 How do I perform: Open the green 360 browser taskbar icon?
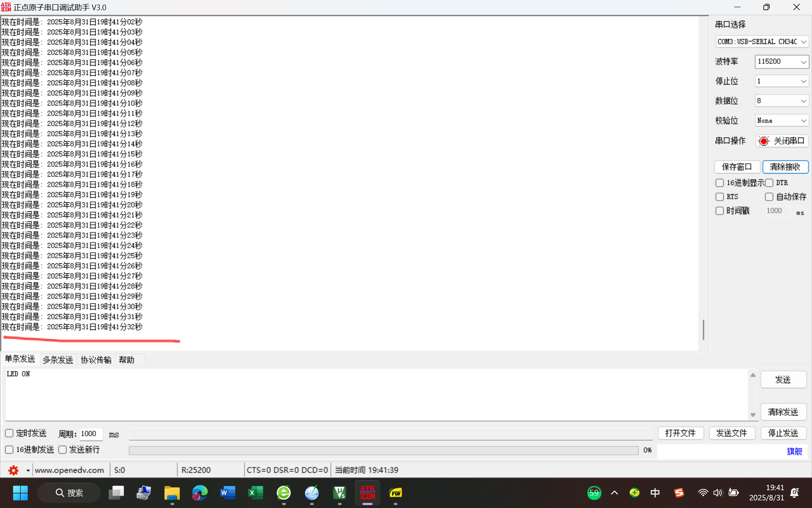284,493
